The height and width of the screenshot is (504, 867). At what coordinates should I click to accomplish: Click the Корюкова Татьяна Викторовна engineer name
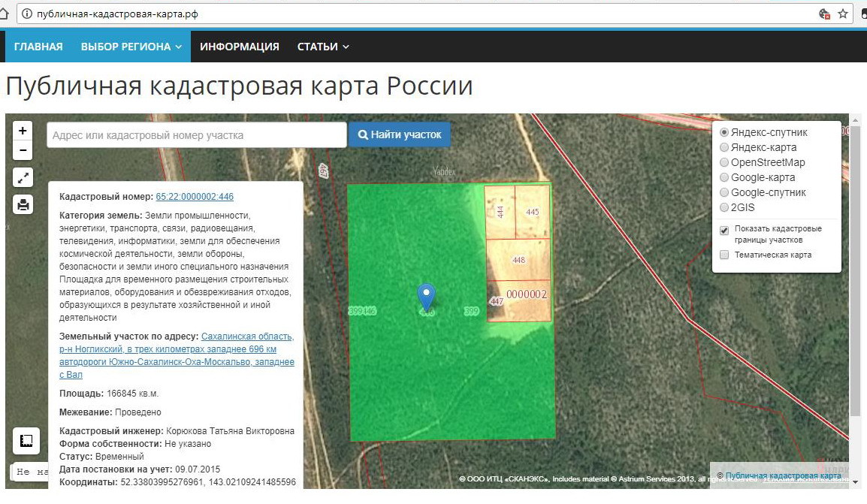pos(230,431)
